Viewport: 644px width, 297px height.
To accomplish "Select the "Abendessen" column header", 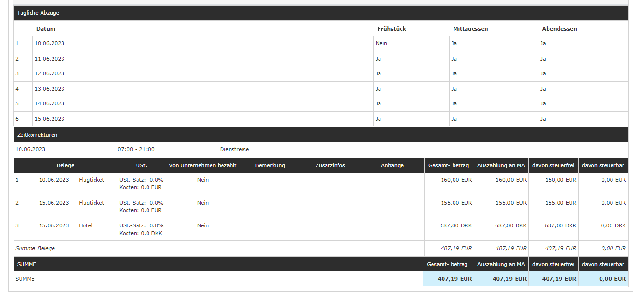I will click(x=559, y=29).
